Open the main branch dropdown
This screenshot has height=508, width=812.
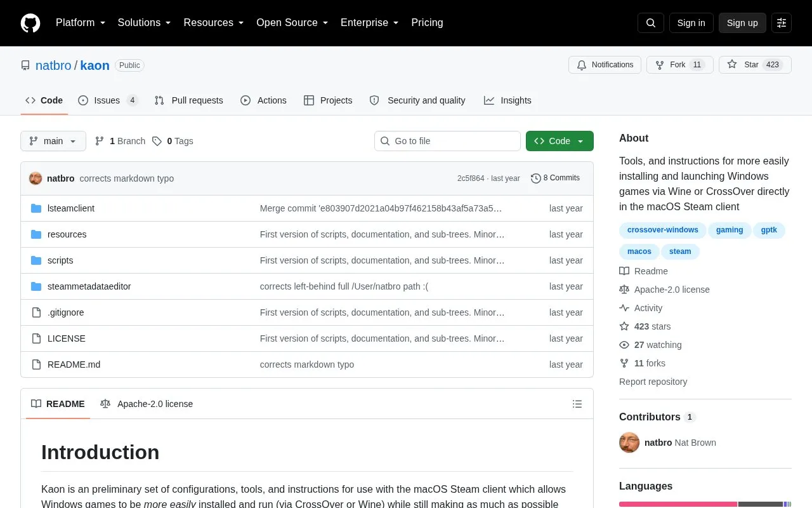(x=53, y=141)
